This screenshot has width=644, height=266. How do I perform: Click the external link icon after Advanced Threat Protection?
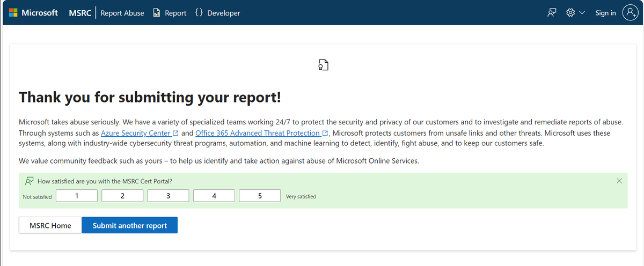point(325,133)
